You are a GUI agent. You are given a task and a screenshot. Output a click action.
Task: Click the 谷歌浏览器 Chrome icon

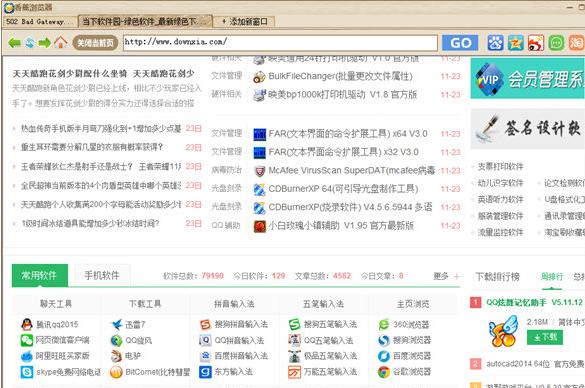click(x=384, y=372)
